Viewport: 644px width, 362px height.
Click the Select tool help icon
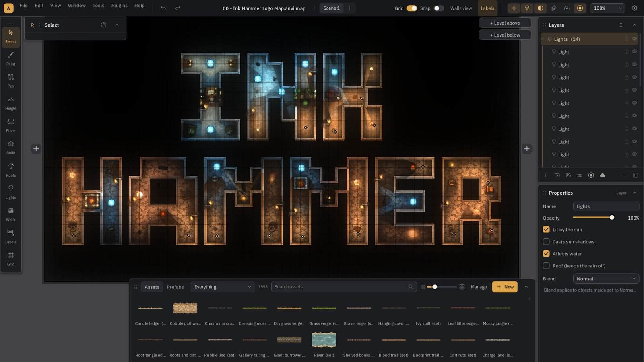[x=103, y=25]
